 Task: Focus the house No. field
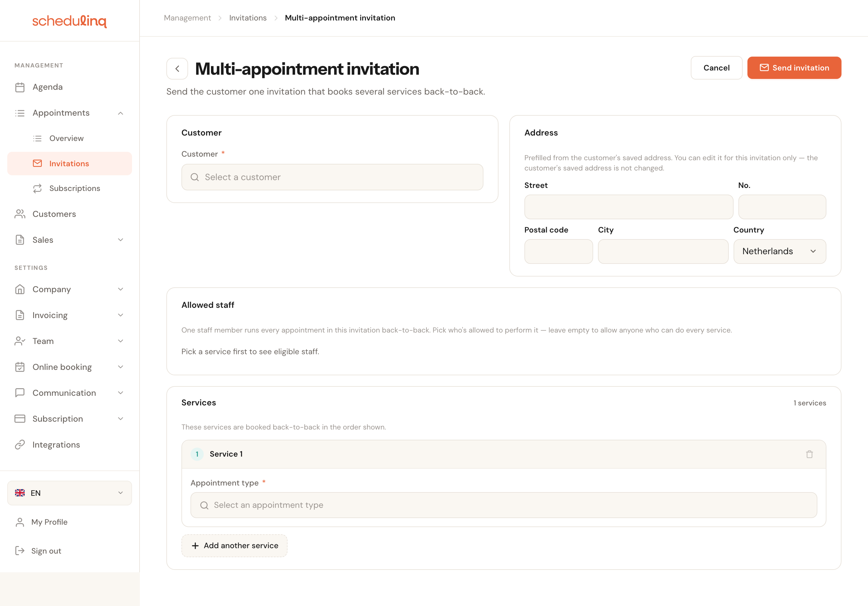[x=782, y=207]
